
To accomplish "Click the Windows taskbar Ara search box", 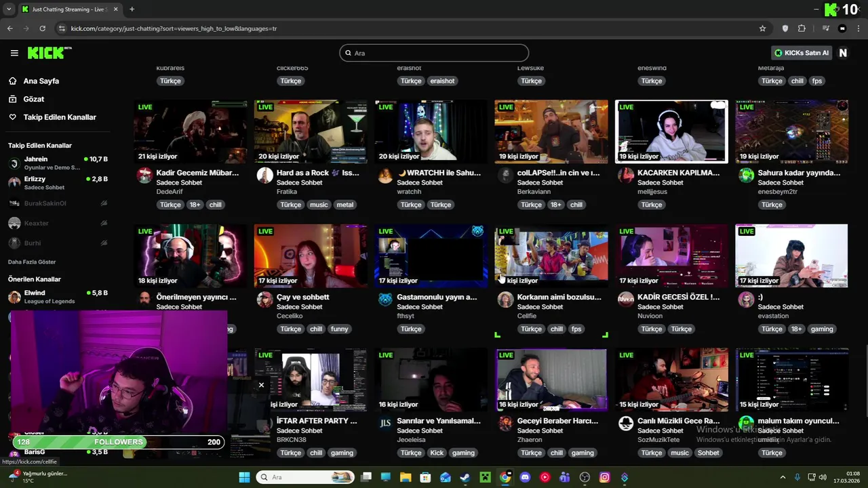I will 305,477.
